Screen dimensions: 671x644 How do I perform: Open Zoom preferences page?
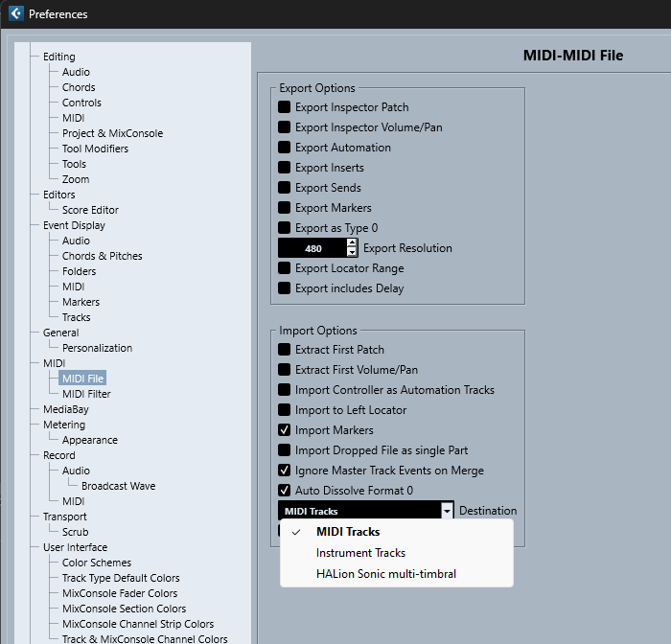click(x=76, y=179)
